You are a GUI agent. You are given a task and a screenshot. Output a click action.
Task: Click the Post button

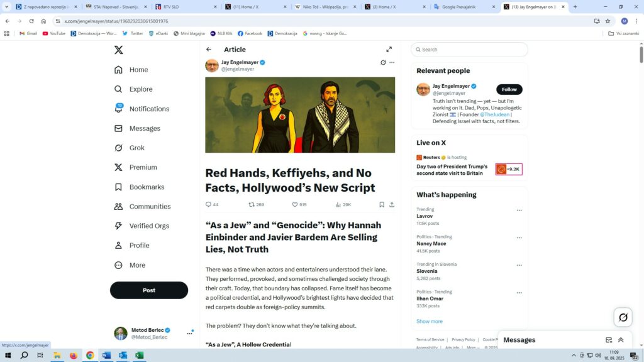(x=149, y=290)
